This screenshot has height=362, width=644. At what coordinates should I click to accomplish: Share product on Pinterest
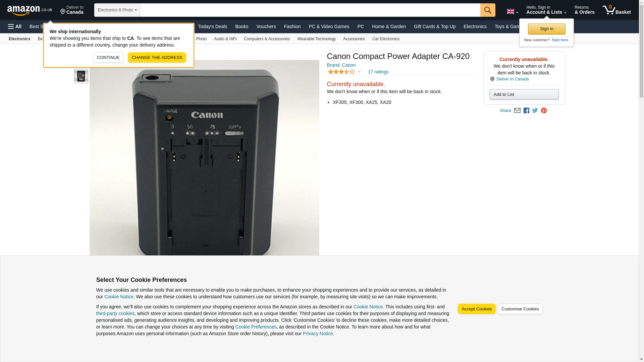[544, 111]
